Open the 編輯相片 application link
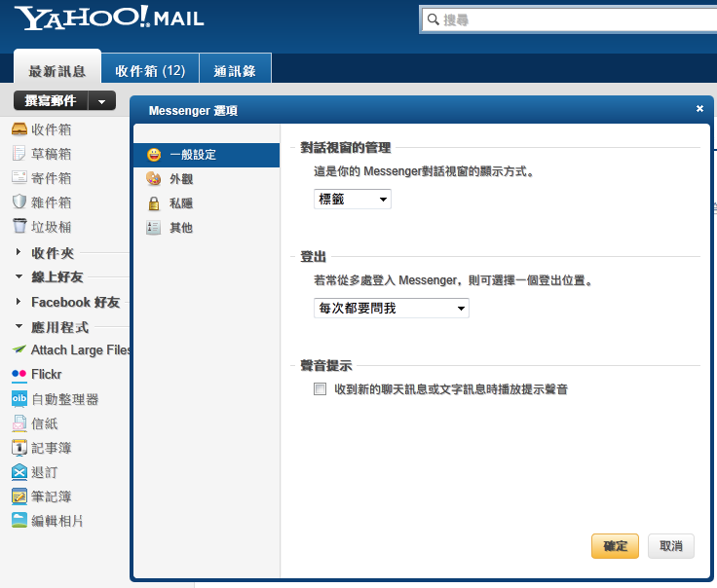Screen dimensions: 717x588 (x=57, y=521)
